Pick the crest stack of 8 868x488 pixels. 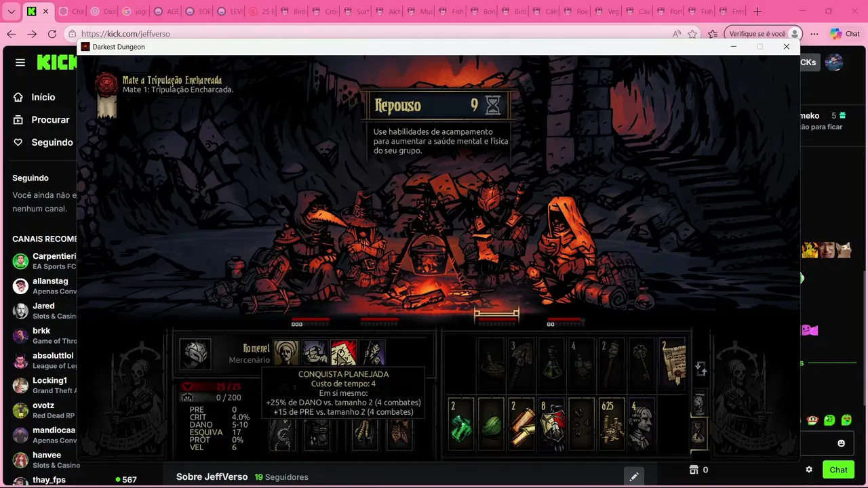pos(551,424)
